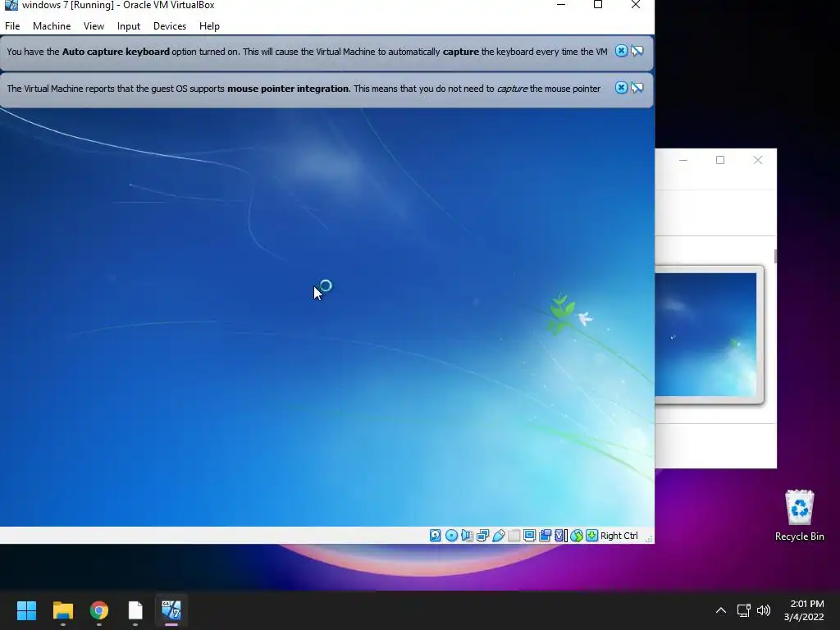Dismiss the mouse pointer integration notification
This screenshot has height=630, width=840.
[621, 88]
